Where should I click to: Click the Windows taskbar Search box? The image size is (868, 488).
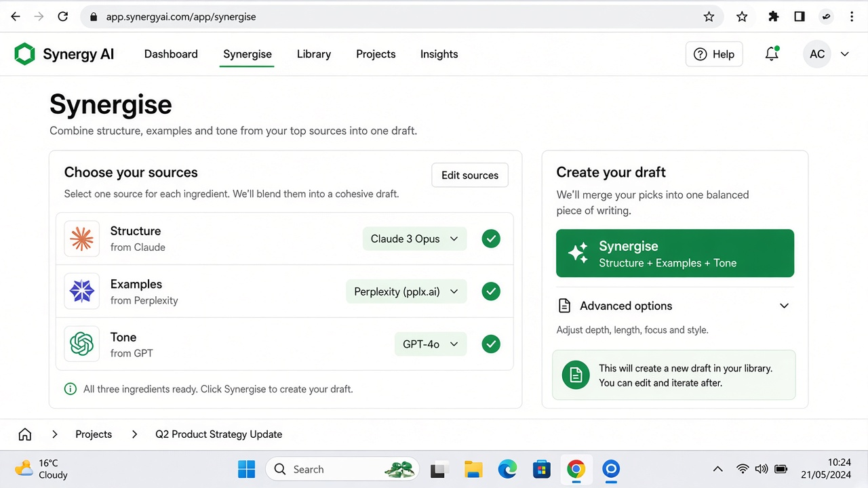pos(342,469)
